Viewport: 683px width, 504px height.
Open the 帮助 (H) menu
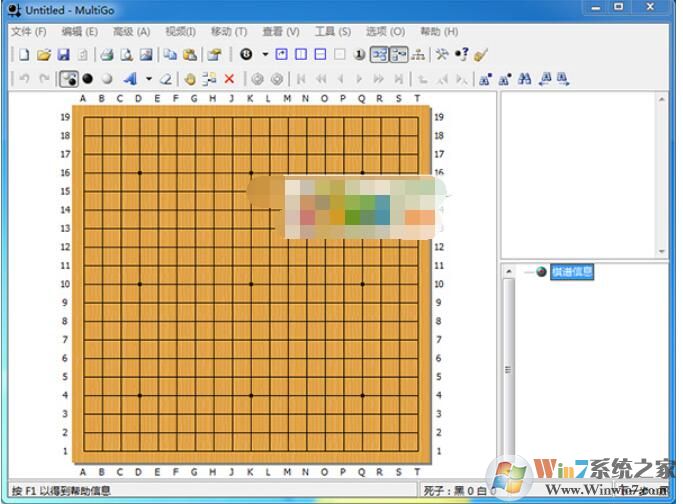click(x=439, y=32)
